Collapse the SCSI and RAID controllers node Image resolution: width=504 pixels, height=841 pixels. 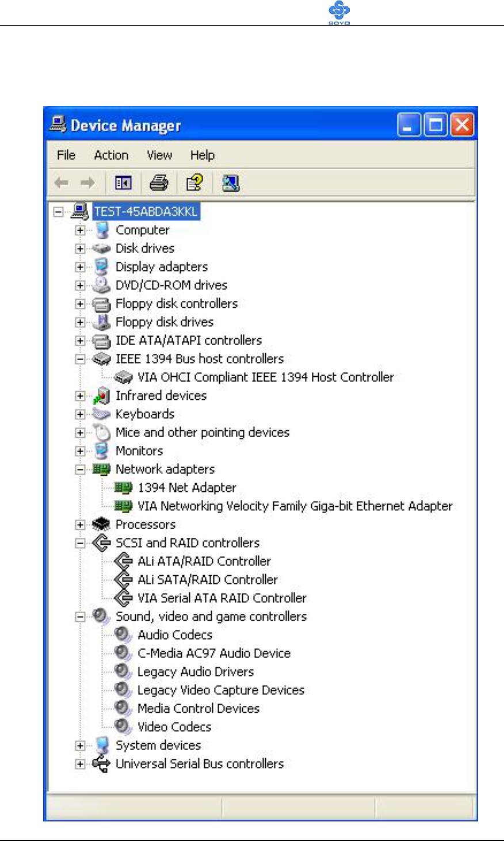[80, 543]
